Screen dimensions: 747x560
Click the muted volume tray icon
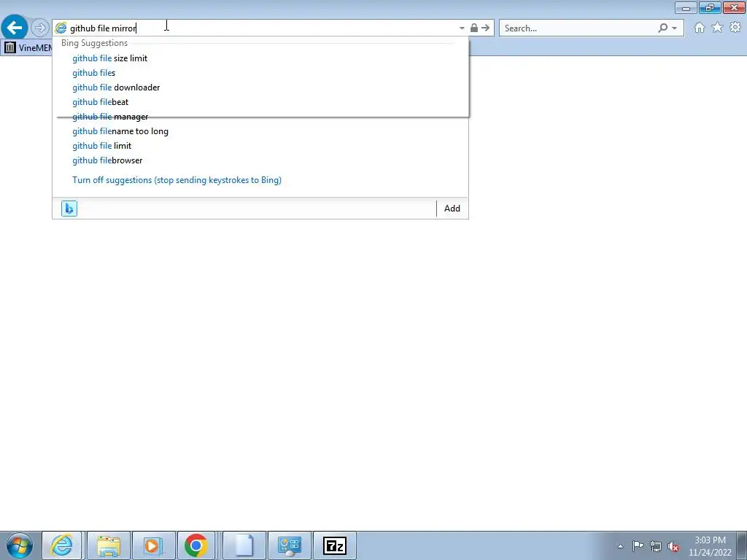click(x=673, y=546)
